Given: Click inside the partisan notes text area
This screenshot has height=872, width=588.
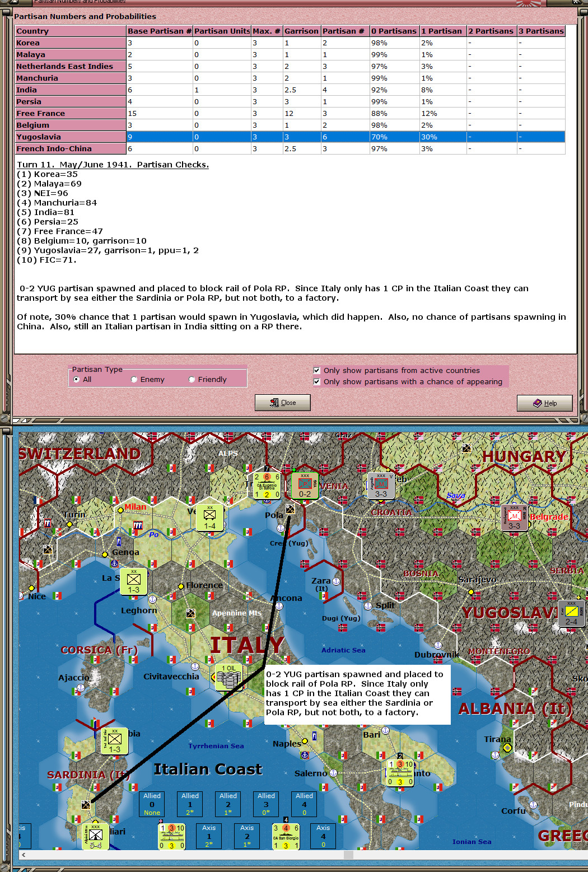Looking at the screenshot, I should point(295,255).
